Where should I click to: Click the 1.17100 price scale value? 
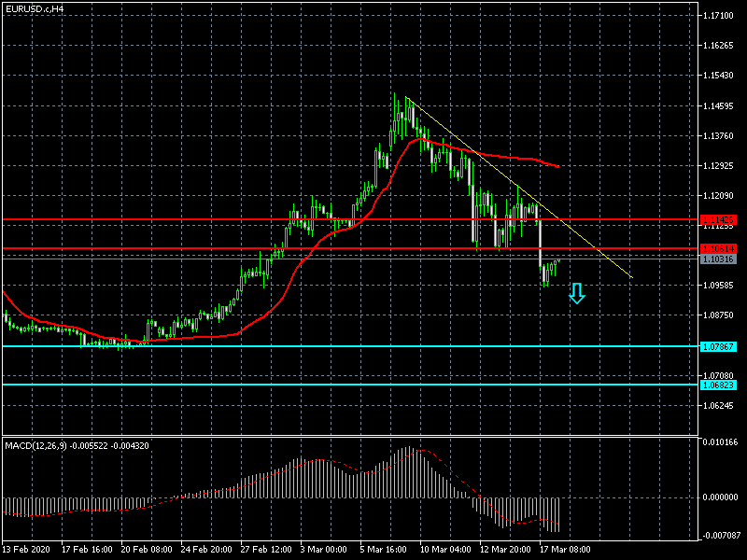tap(718, 16)
